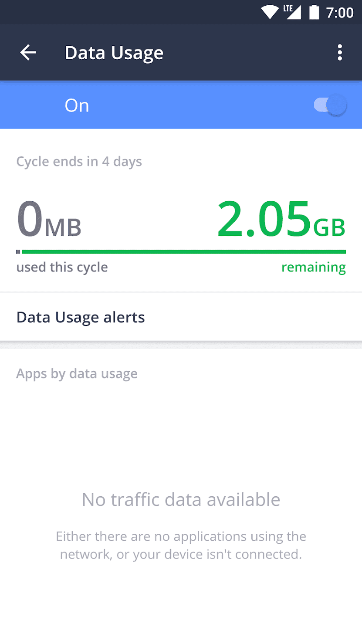
Task: Select the 0 MB used figure
Action: point(49,220)
